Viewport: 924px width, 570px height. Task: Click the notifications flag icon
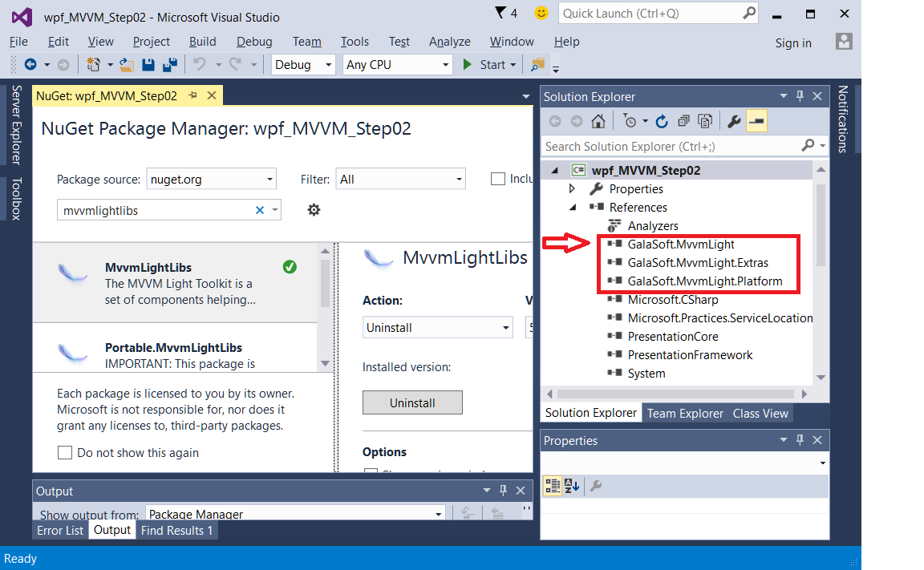click(x=500, y=12)
